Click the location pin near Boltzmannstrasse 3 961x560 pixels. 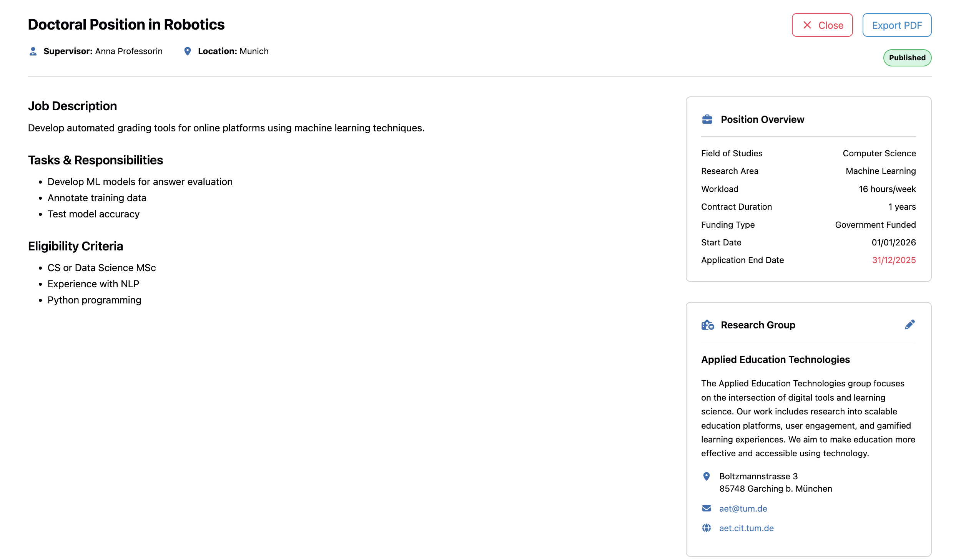(x=707, y=476)
